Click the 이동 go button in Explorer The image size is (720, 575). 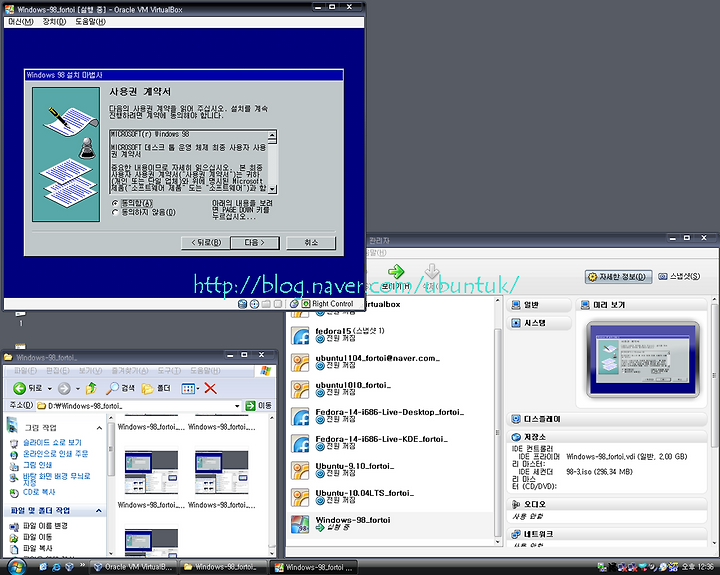click(x=259, y=406)
